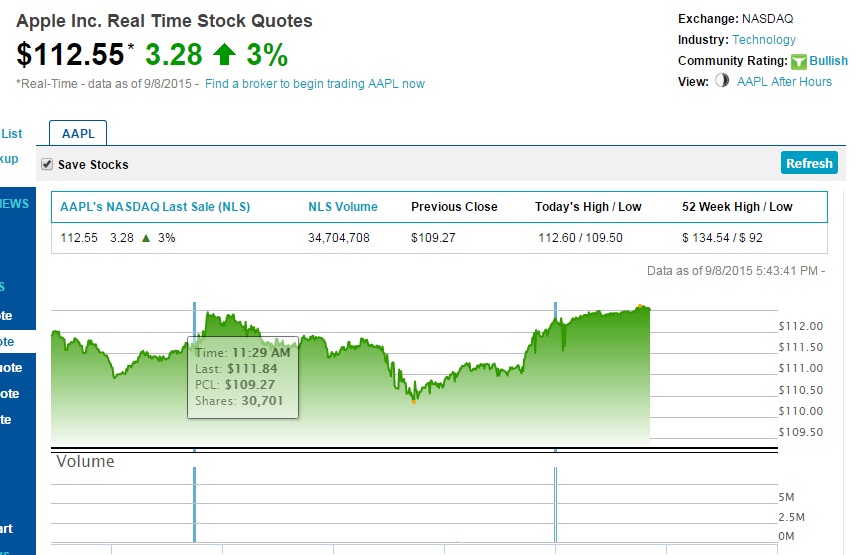Screen dimensions: 856x555
Task: Click the List link in left sidebar
Action: click(11, 134)
